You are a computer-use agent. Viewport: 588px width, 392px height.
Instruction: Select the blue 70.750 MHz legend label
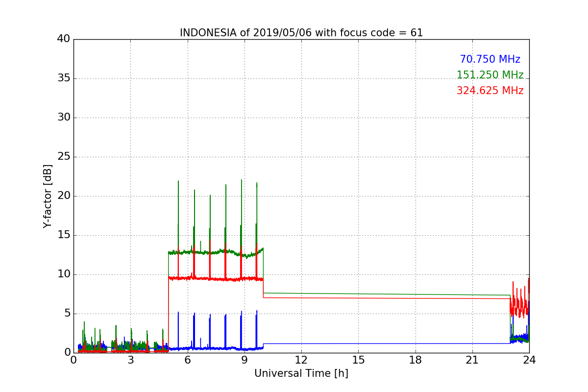(490, 59)
